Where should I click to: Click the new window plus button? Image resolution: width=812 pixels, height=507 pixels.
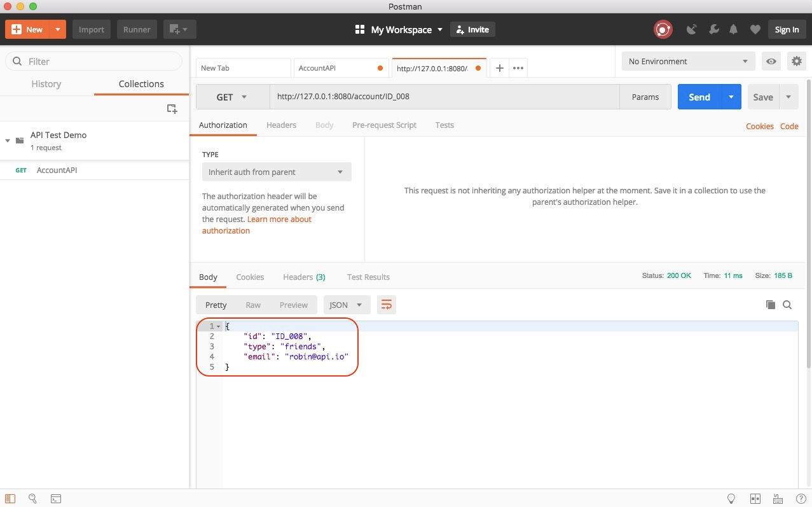click(x=180, y=29)
